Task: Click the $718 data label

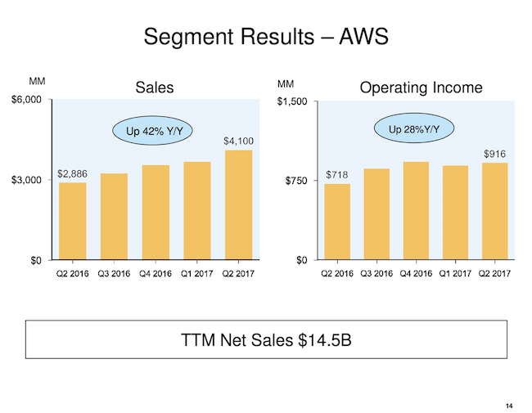Action: tap(337, 174)
